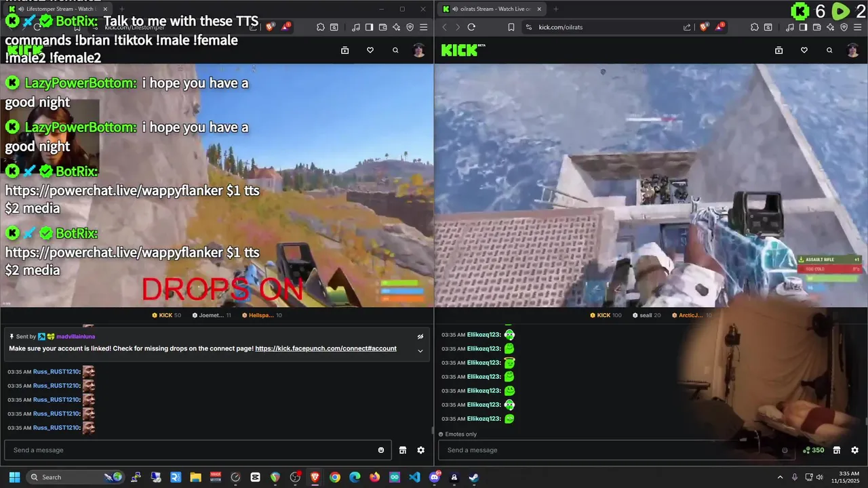Open Kick search in oilrats window
The image size is (868, 488).
829,50
